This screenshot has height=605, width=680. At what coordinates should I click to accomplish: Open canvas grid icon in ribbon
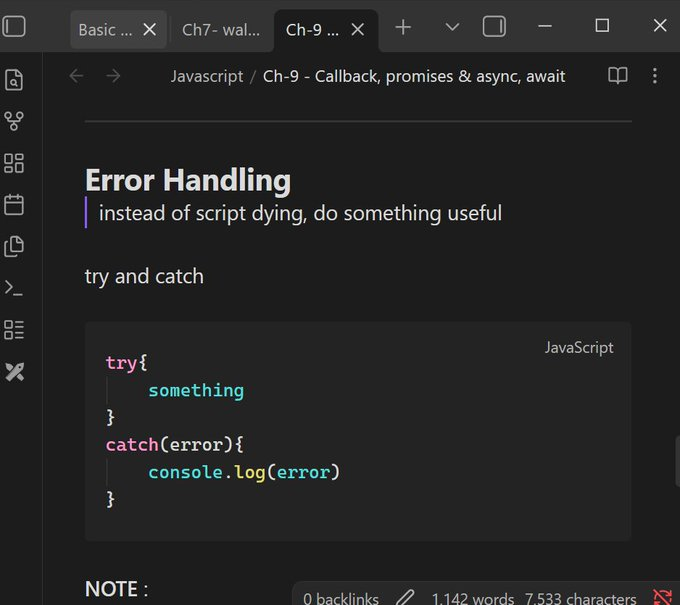click(14, 163)
